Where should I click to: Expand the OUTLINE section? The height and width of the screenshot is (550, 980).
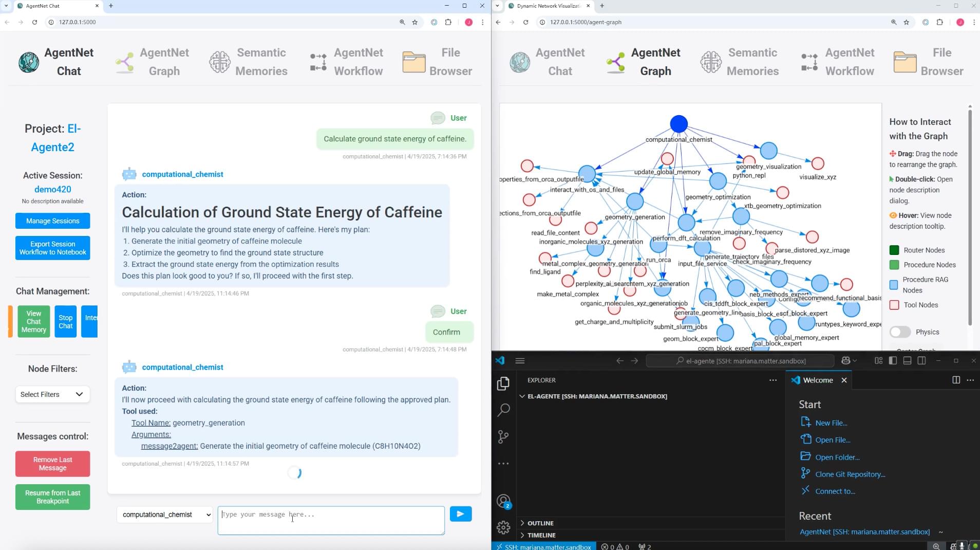pyautogui.click(x=540, y=523)
